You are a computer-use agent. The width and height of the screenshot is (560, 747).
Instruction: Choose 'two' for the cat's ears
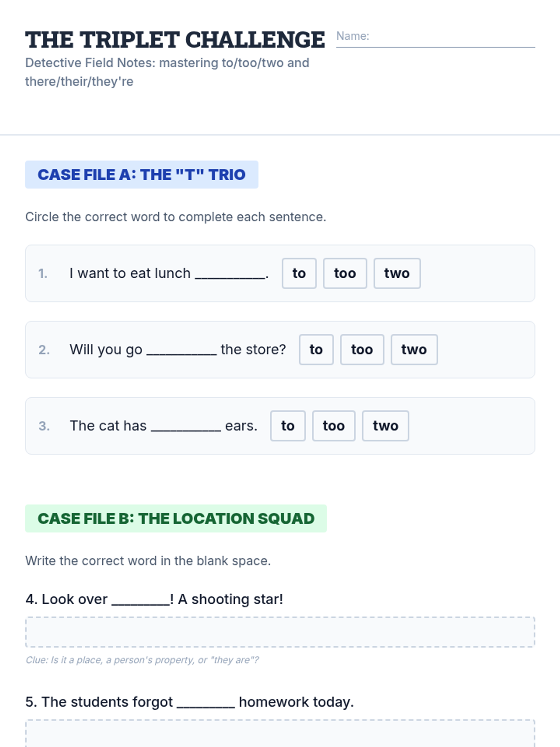click(x=385, y=426)
